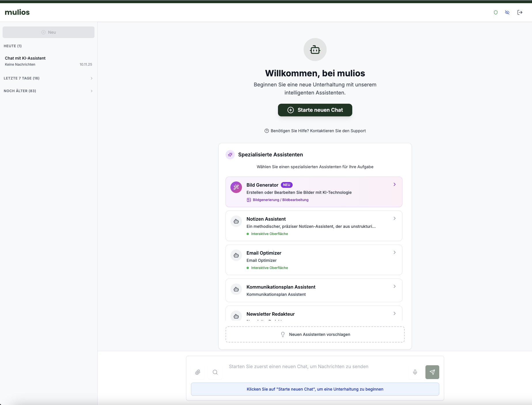Click the mulios logo
The width and height of the screenshot is (532, 405).
17,12
